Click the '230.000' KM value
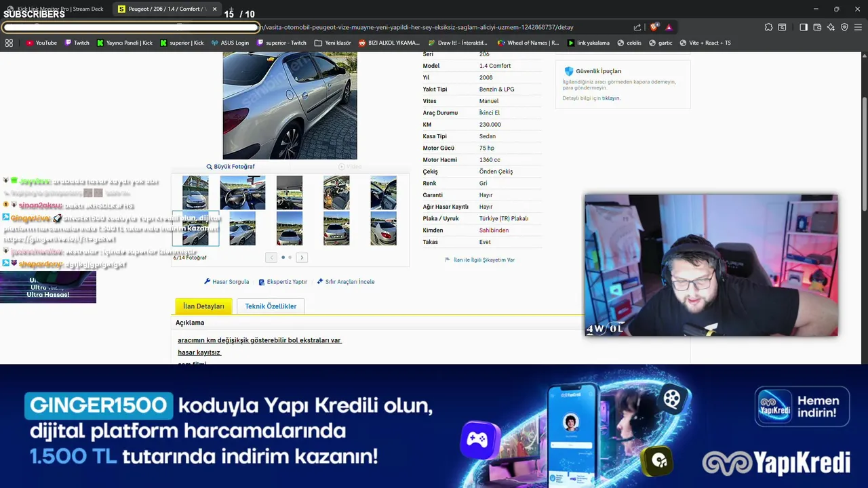Image resolution: width=868 pixels, height=488 pixels. [x=490, y=125]
